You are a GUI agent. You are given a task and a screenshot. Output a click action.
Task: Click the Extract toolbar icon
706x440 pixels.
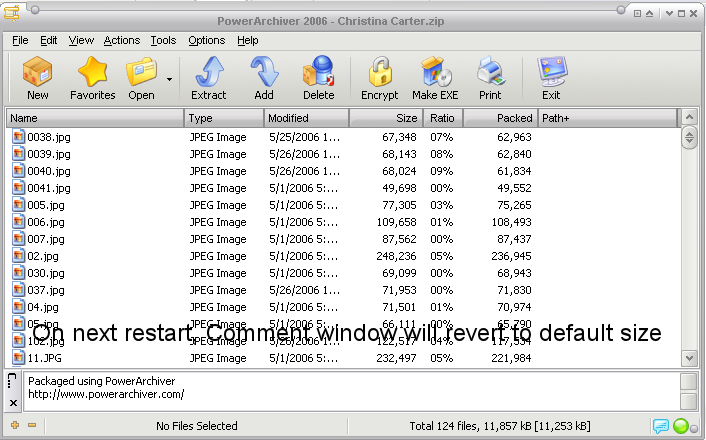coord(209,71)
